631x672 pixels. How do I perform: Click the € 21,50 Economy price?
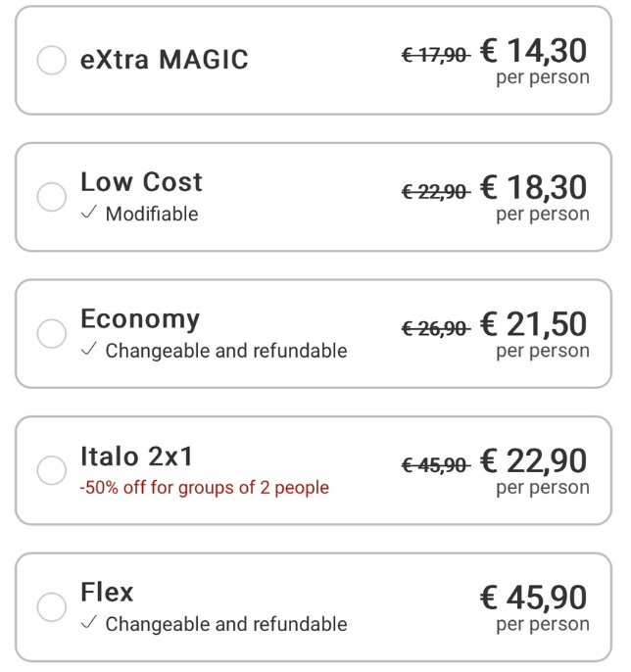tap(534, 324)
